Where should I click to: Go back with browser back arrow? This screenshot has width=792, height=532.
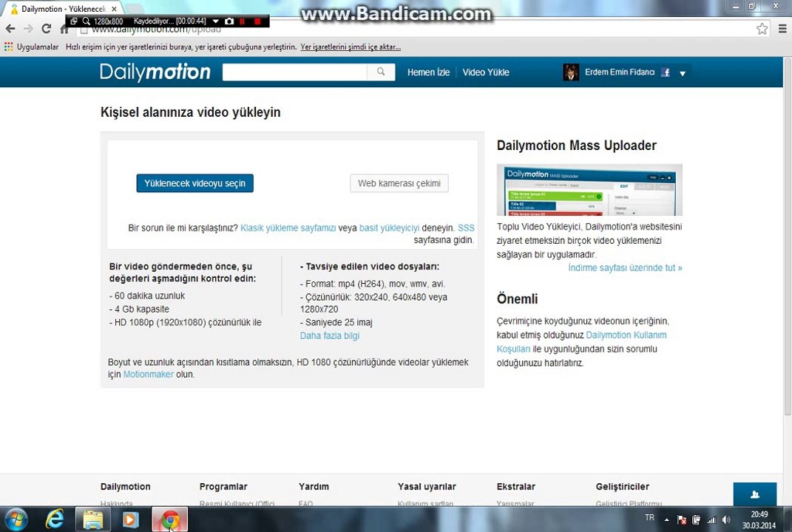[10, 29]
